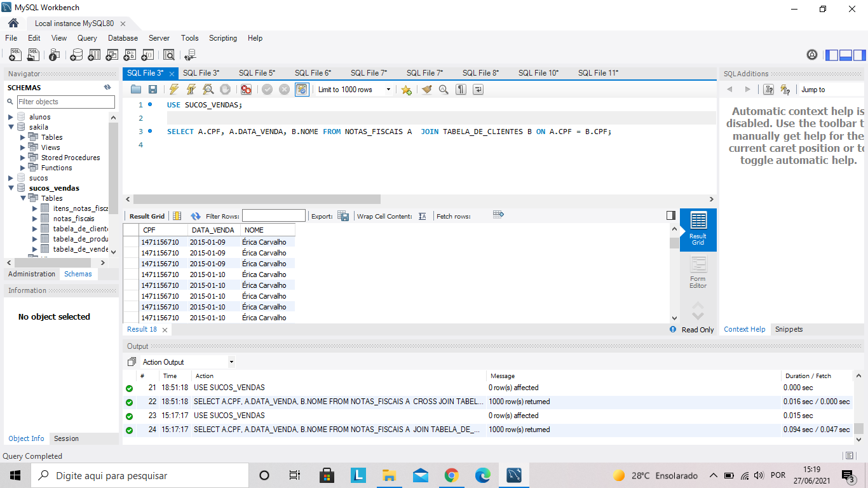868x488 pixels.
Task: Click the SQL editor horizontal scrollbar
Action: (x=419, y=200)
